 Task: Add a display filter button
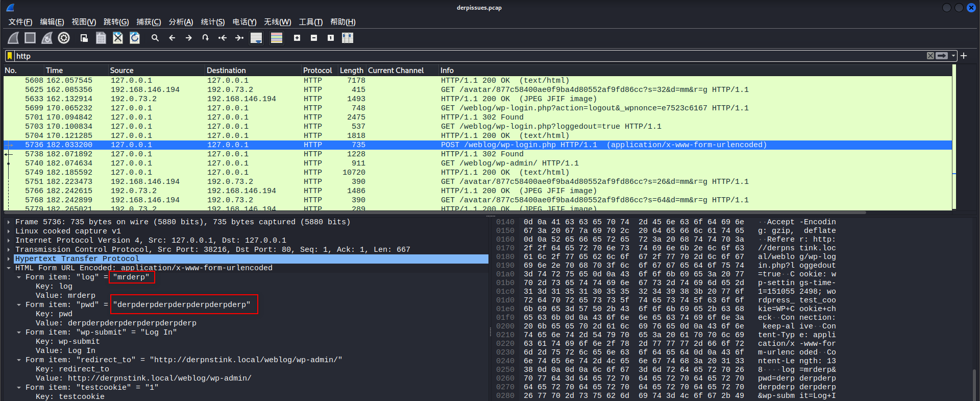point(964,56)
